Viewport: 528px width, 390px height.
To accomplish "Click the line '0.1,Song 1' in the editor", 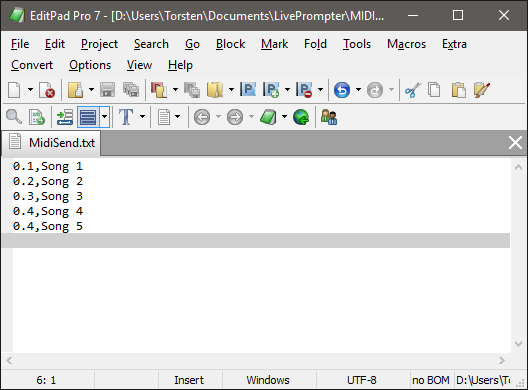I will [47, 166].
